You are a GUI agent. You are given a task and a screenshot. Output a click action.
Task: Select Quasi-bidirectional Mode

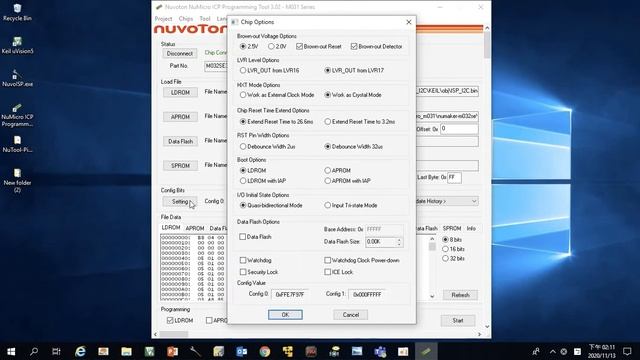point(271,205)
